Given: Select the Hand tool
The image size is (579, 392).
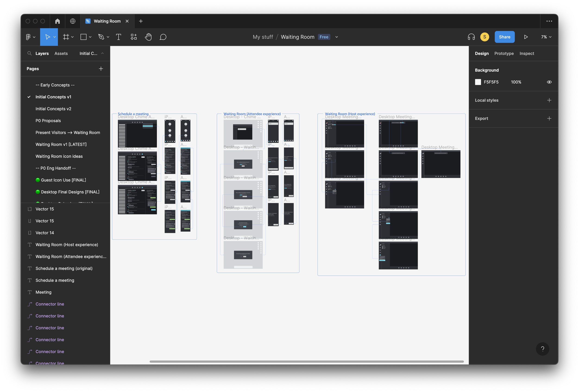Looking at the screenshot, I should tap(148, 37).
